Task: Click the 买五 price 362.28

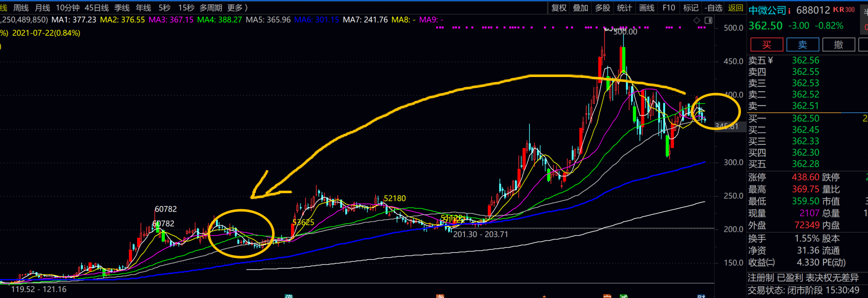Action: [x=806, y=164]
